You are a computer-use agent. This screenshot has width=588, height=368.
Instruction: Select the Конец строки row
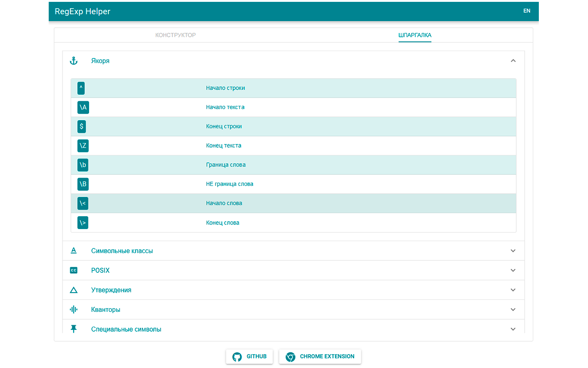pyautogui.click(x=293, y=126)
